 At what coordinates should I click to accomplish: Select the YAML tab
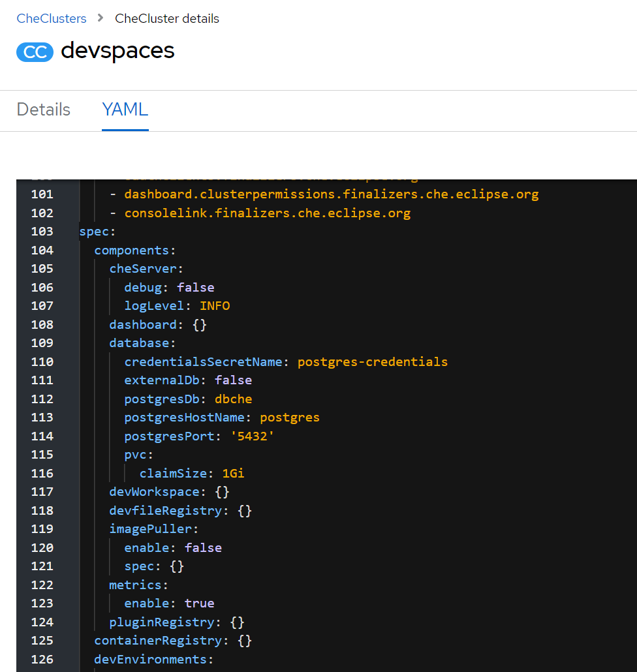125,110
